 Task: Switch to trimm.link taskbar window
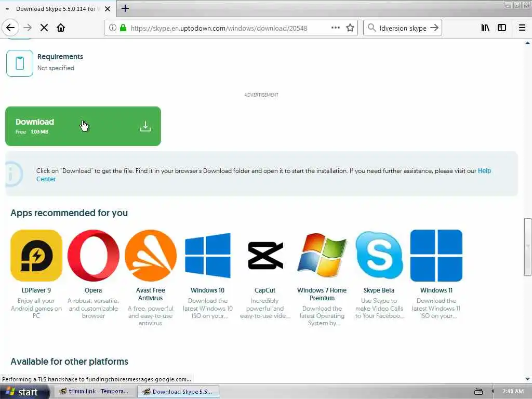point(94,392)
